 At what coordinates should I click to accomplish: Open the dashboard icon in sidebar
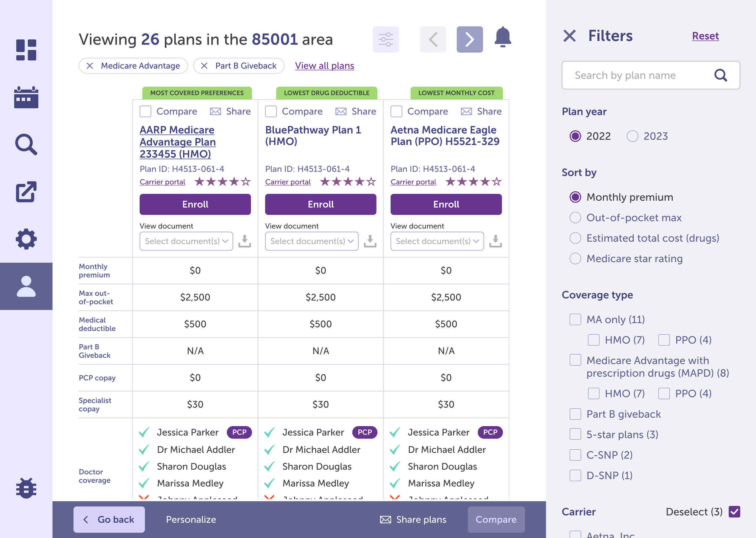pyautogui.click(x=26, y=50)
